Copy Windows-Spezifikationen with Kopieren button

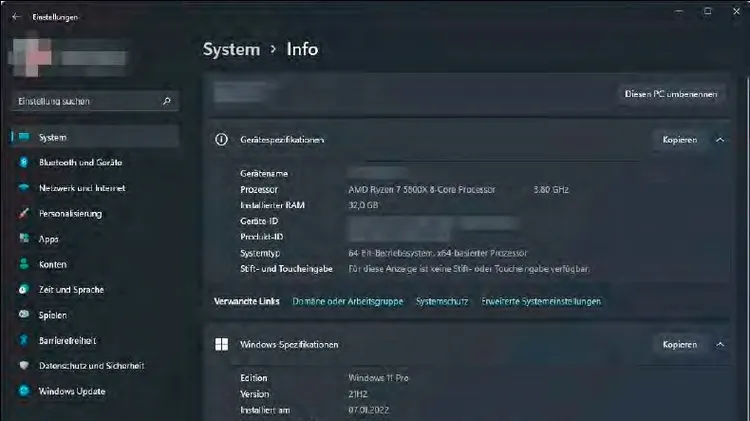(x=680, y=344)
